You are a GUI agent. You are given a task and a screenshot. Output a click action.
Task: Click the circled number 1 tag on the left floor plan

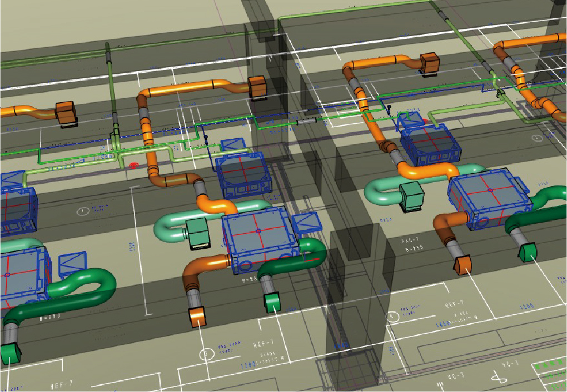[83, 211]
